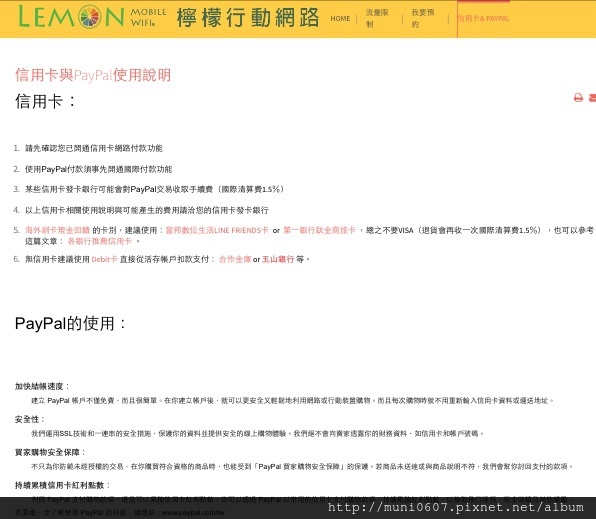Click the paragraph starting 我們運用SSL技術

pos(258,433)
